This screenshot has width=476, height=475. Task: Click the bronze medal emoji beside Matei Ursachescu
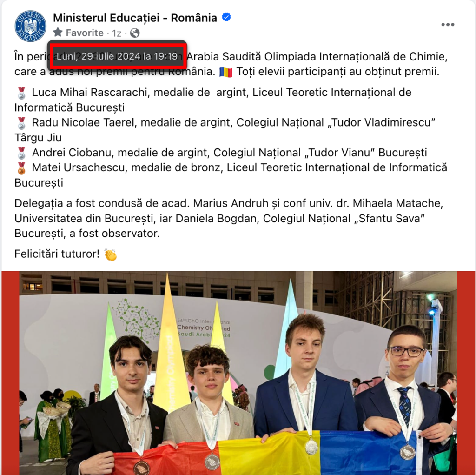pyautogui.click(x=21, y=168)
